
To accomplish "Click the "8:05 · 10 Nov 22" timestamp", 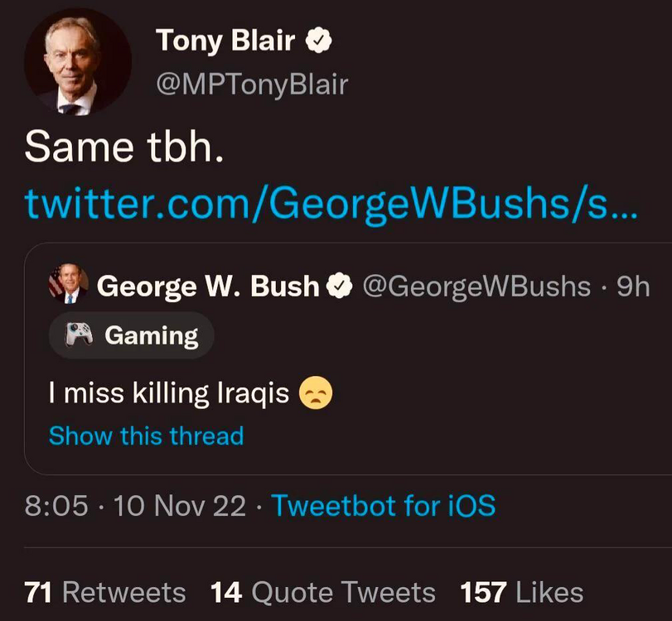I will point(135,505).
